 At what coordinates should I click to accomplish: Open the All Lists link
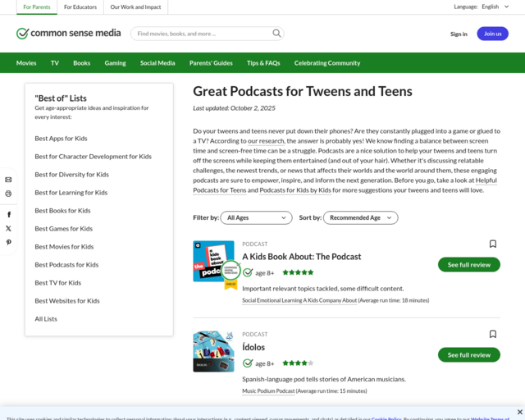pos(46,319)
